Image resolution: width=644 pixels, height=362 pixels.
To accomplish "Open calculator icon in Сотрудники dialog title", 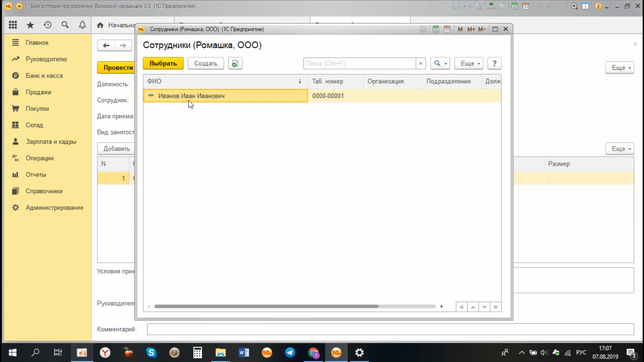I will pos(435,29).
